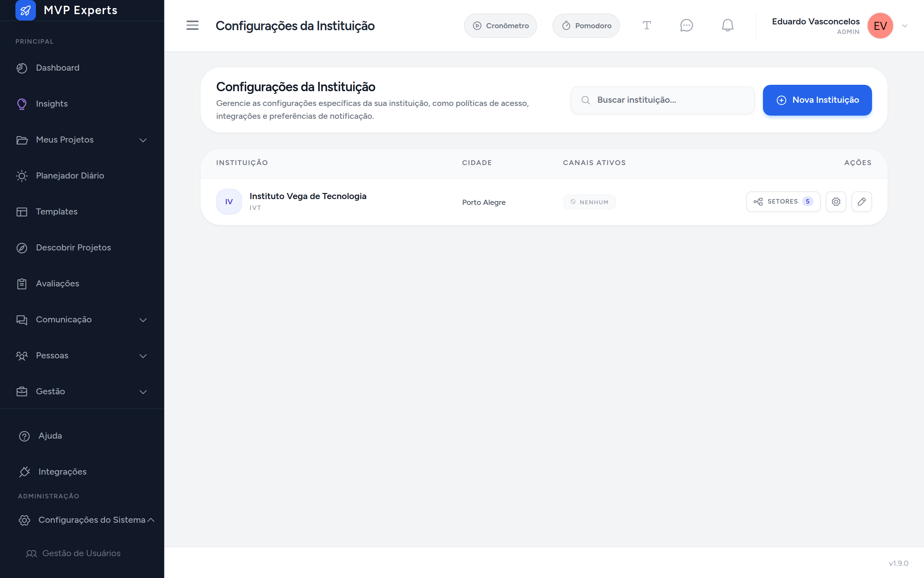Click the Comunicação chat icon

tap(22, 320)
